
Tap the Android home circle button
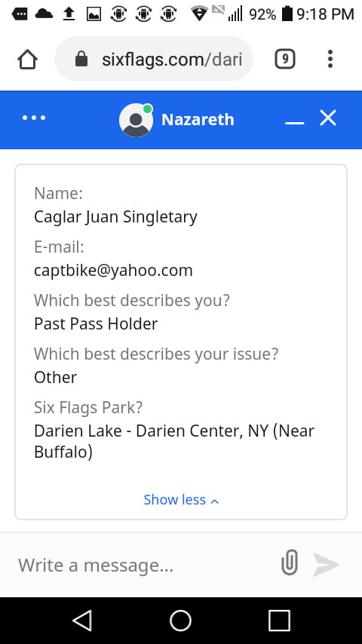180,620
